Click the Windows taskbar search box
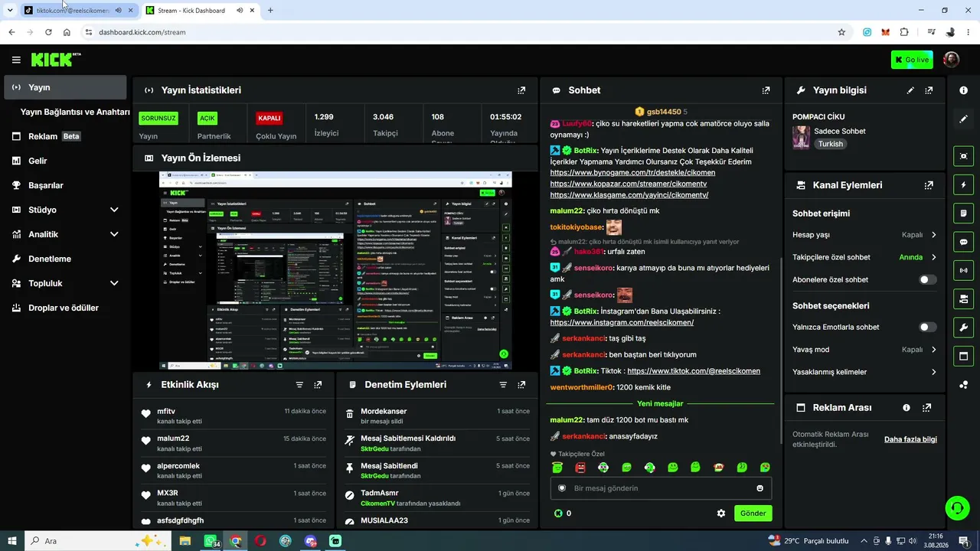Screen dimensions: 980x551 98,541
